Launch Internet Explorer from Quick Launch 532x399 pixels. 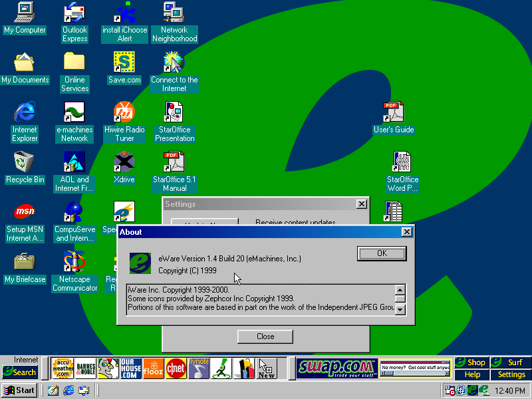(68, 390)
